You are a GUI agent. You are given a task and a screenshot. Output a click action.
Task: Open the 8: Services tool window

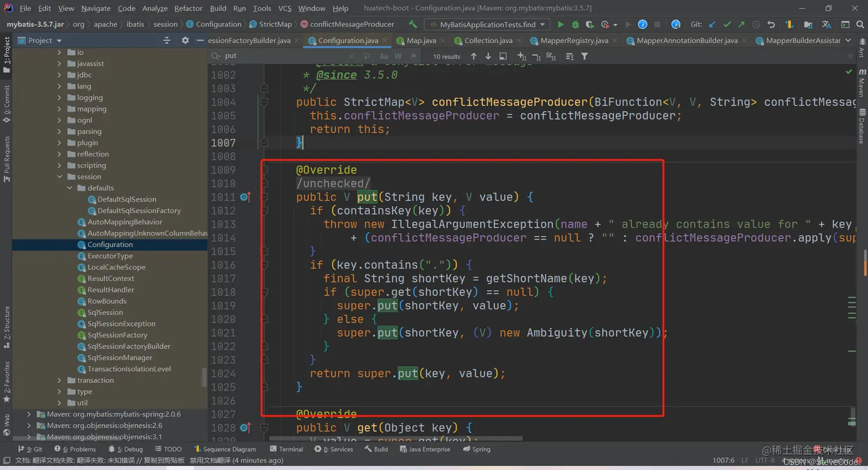click(x=334, y=449)
